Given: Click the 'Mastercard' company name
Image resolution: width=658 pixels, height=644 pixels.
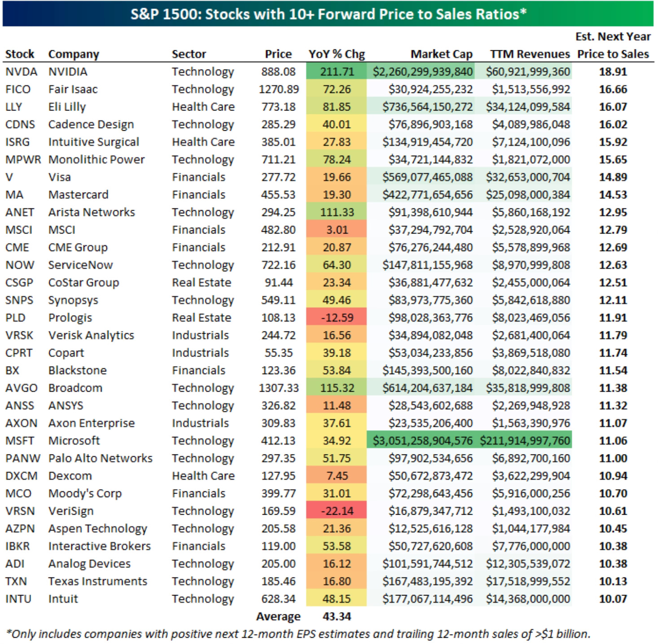Looking at the screenshot, I should pos(78,194).
